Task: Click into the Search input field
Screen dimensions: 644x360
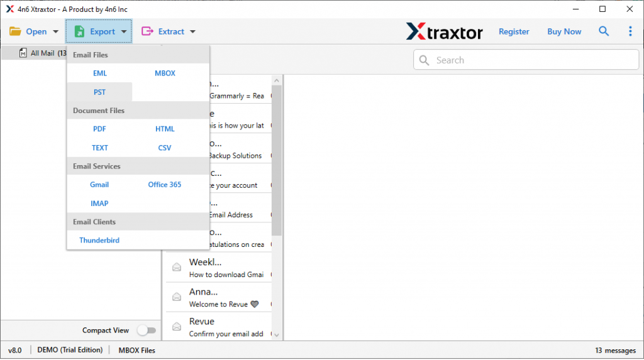Action: (x=526, y=60)
